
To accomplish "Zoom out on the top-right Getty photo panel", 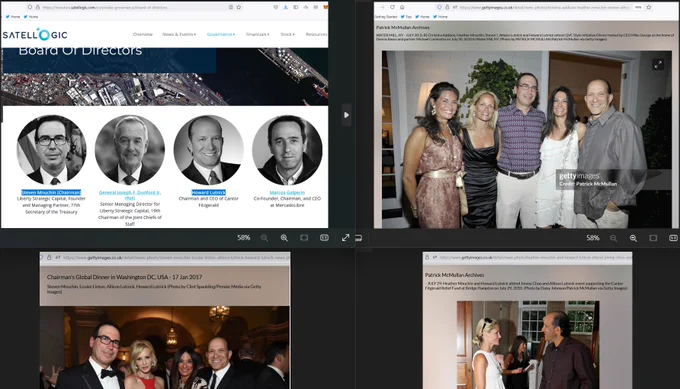I will pos(613,238).
